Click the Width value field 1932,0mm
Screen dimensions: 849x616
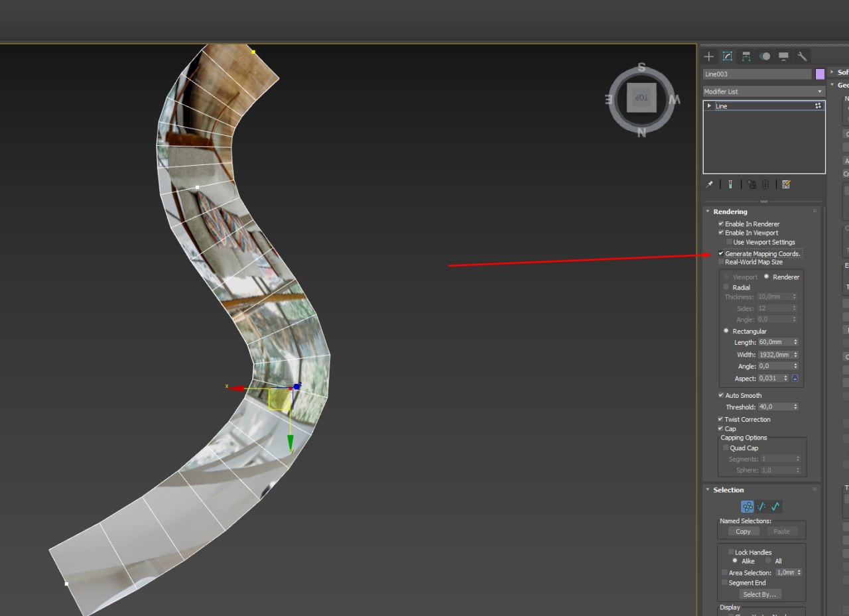point(775,354)
